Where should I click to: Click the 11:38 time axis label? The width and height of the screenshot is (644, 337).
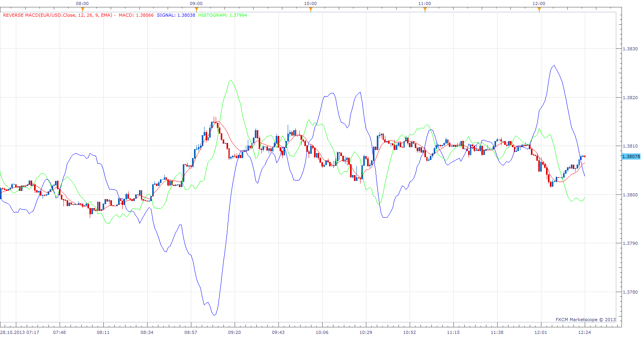[497, 332]
